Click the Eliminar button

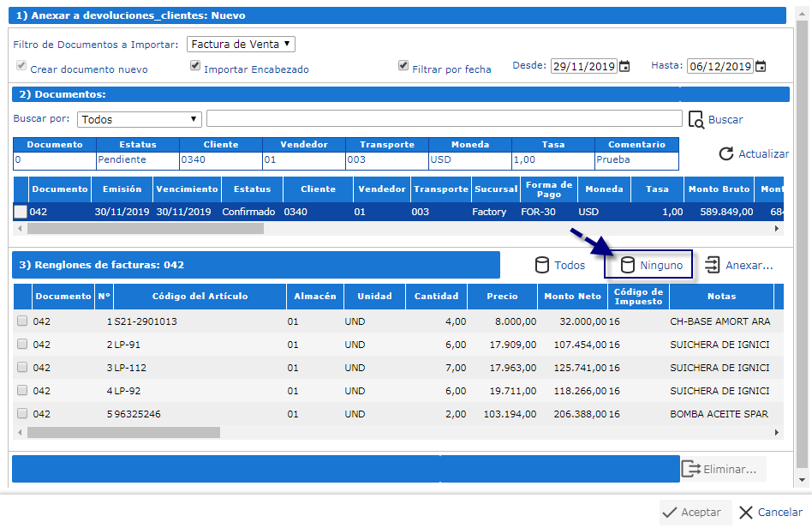tap(721, 469)
